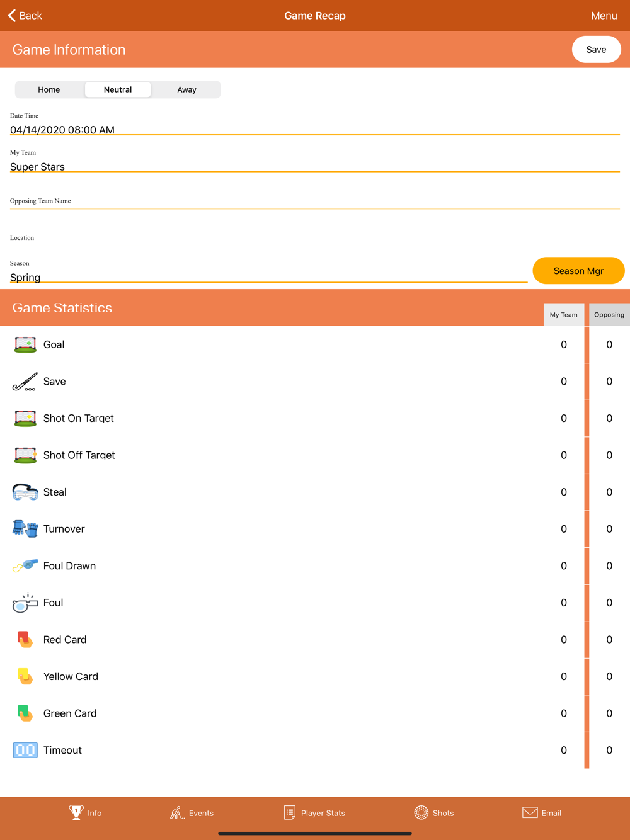Switch game location to Home
This screenshot has height=840, width=630.
pos(49,89)
